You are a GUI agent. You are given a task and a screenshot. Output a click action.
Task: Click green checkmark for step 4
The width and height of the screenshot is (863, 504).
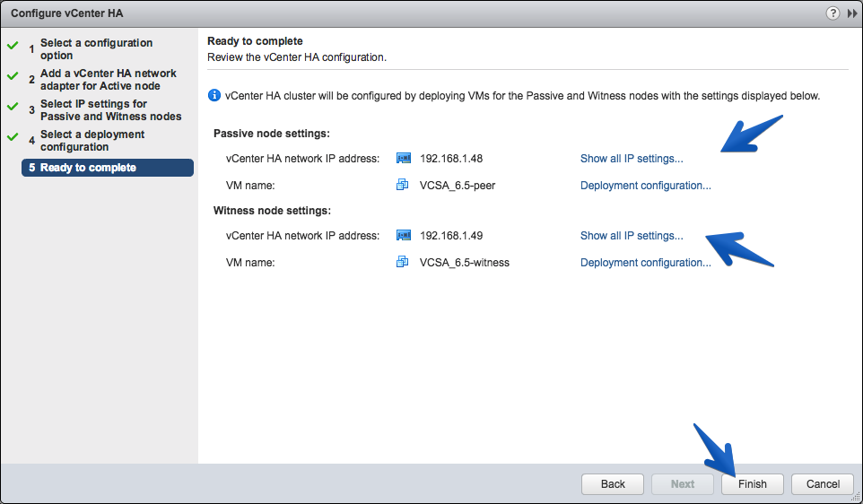(x=13, y=137)
